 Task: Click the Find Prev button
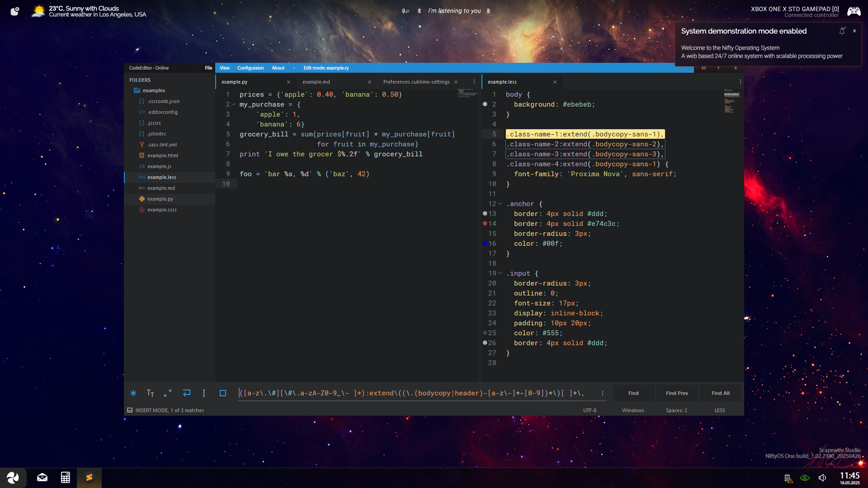coord(677,393)
